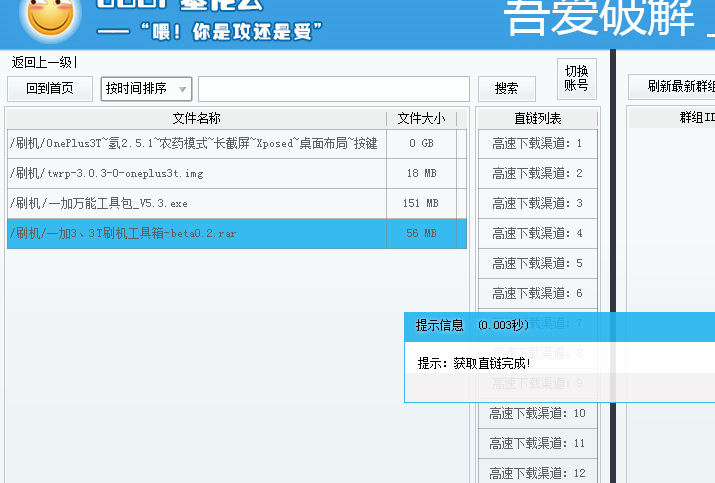Click the 151 MB size cell
Viewport: 715px width, 483px height.
421,203
